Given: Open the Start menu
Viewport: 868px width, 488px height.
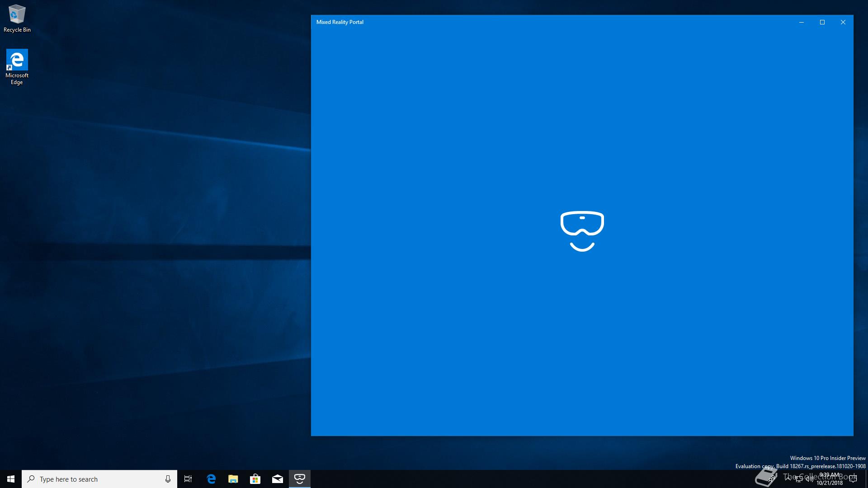Looking at the screenshot, I should (x=11, y=479).
